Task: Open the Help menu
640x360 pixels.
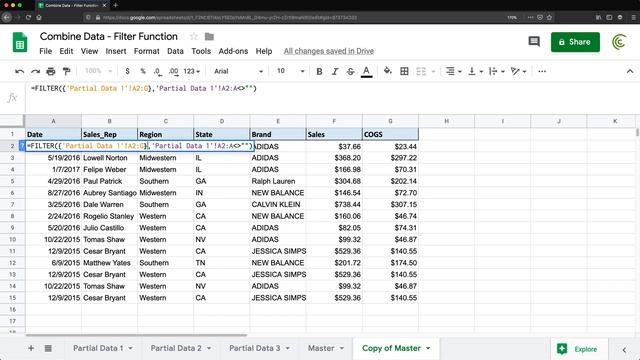Action: coord(264,51)
